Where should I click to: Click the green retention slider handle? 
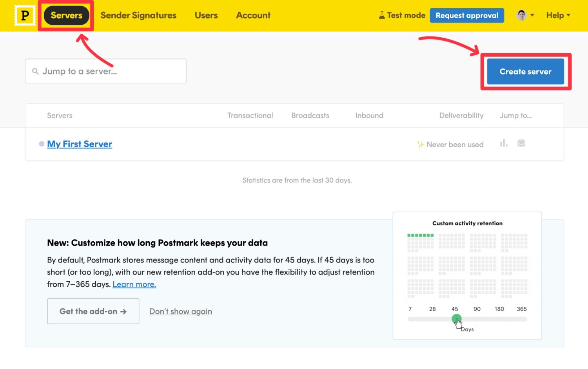456,318
